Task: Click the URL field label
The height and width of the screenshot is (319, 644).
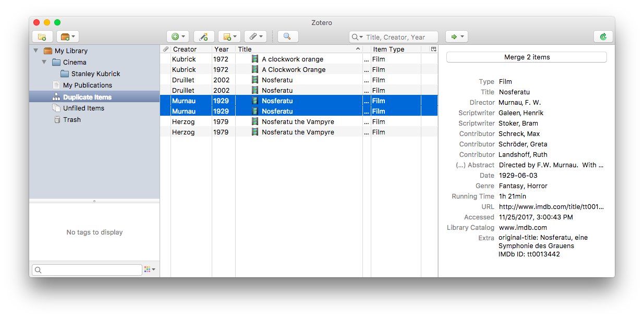Action: coord(488,206)
